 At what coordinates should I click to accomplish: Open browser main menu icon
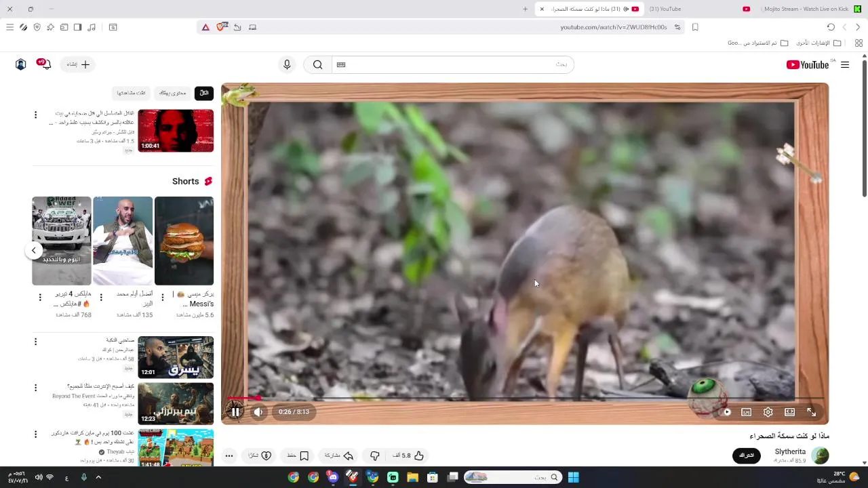(x=9, y=27)
